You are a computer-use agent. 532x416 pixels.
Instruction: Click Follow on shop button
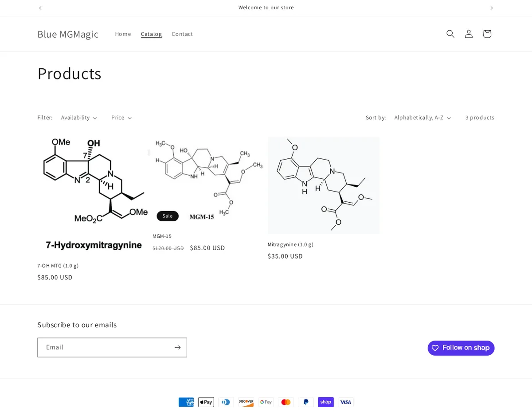click(x=461, y=348)
